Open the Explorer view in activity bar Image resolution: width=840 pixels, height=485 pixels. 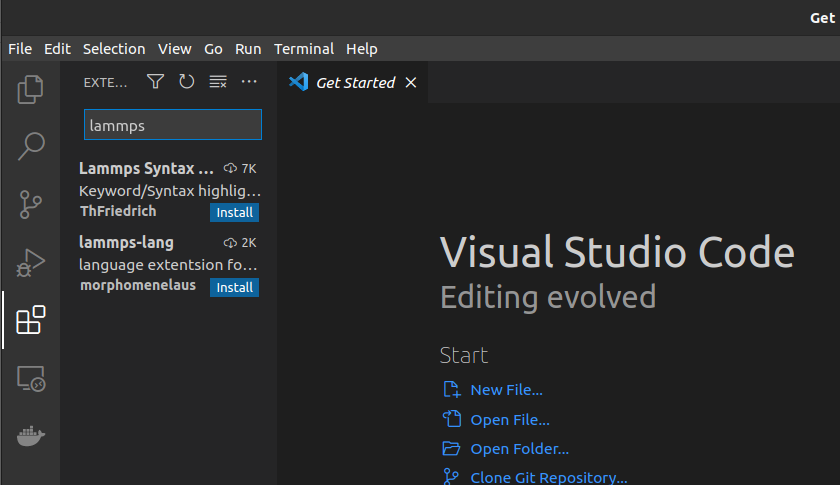tap(31, 89)
